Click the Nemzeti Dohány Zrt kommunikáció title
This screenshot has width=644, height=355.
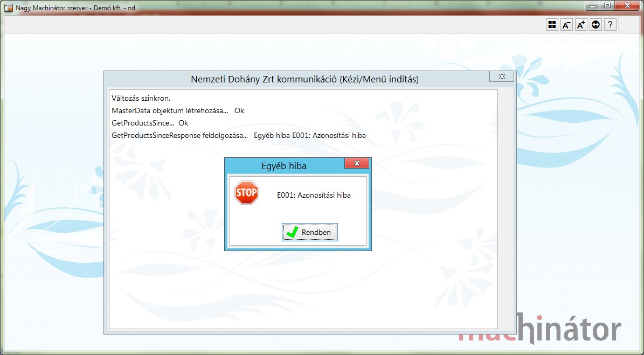pyautogui.click(x=304, y=79)
